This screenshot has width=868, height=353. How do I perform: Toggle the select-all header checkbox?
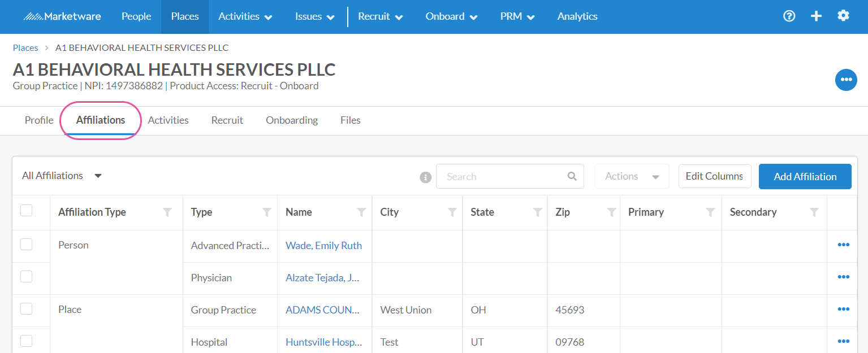(x=26, y=211)
